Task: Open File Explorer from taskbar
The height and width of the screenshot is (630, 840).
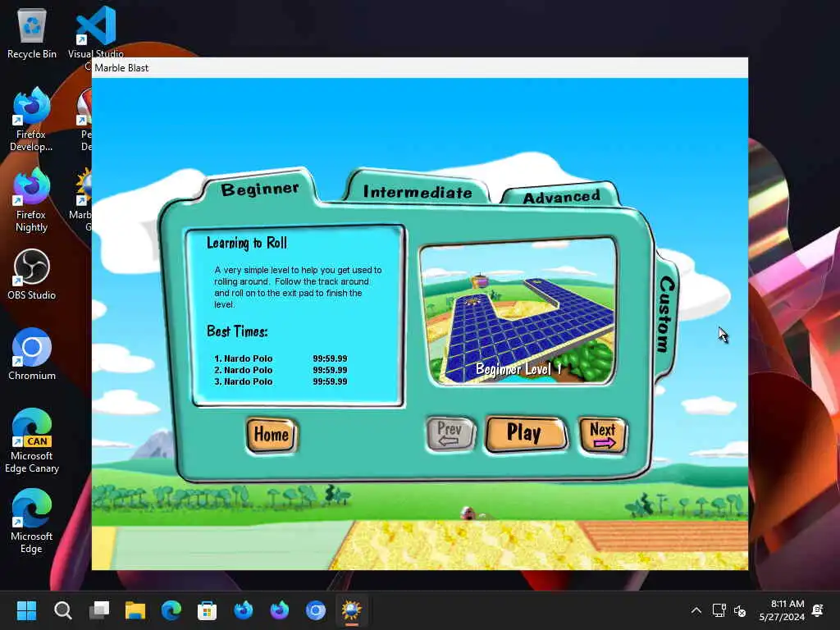Action: coord(135,610)
